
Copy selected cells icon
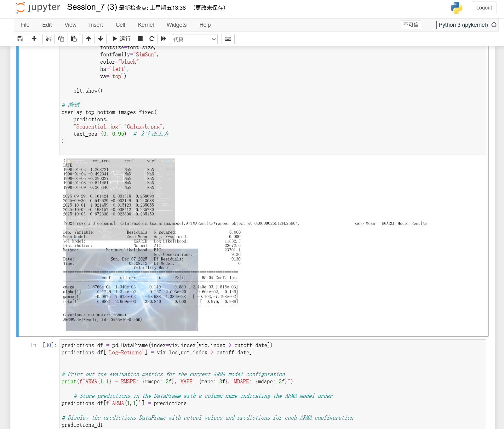tap(61, 39)
